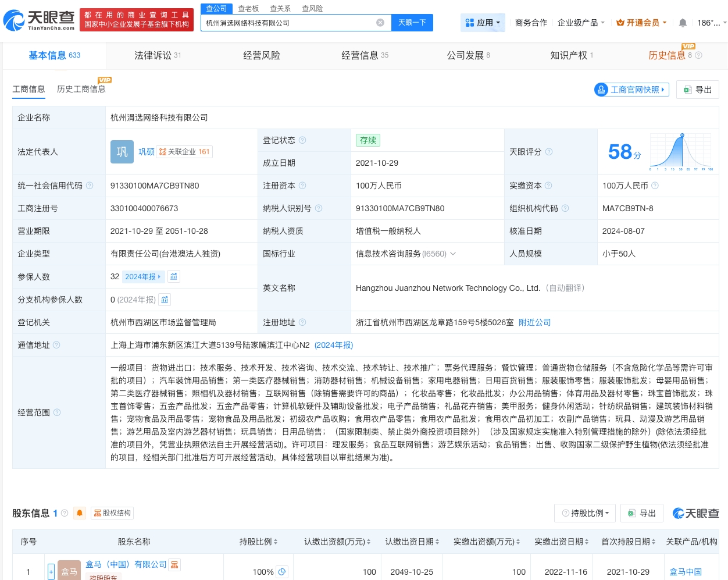Click help icon next to 注册地址

302,322
